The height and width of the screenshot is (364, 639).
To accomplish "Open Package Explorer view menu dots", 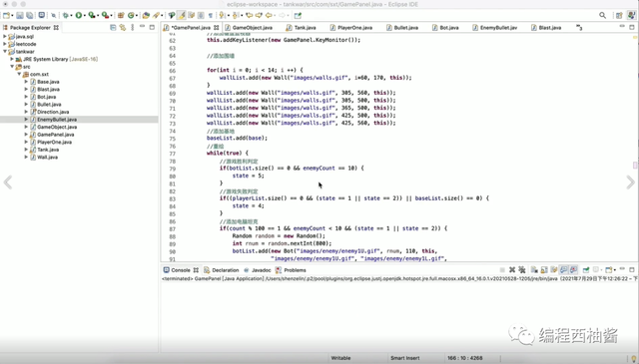I will pyautogui.click(x=133, y=27).
